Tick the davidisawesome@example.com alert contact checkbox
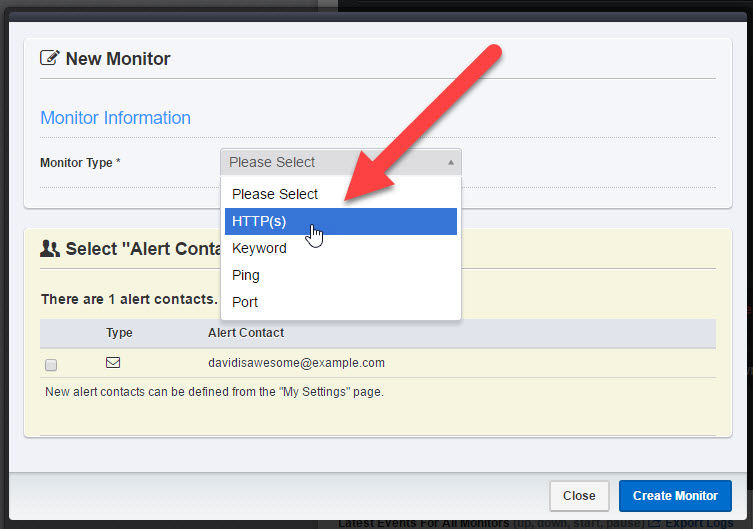Image resolution: width=753 pixels, height=529 pixels. [51, 365]
